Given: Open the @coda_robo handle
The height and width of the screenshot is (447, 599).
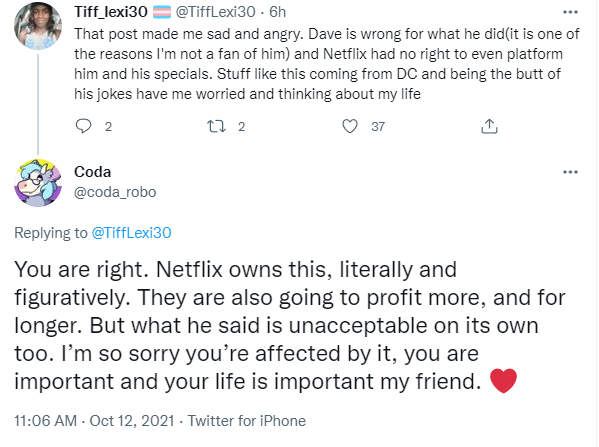Looking at the screenshot, I should (115, 192).
